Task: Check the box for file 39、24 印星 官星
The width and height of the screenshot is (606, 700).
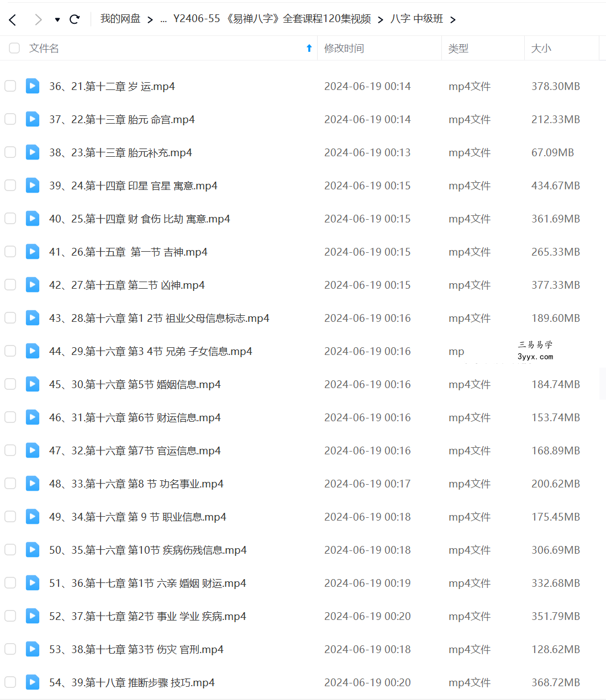Action: point(10,185)
